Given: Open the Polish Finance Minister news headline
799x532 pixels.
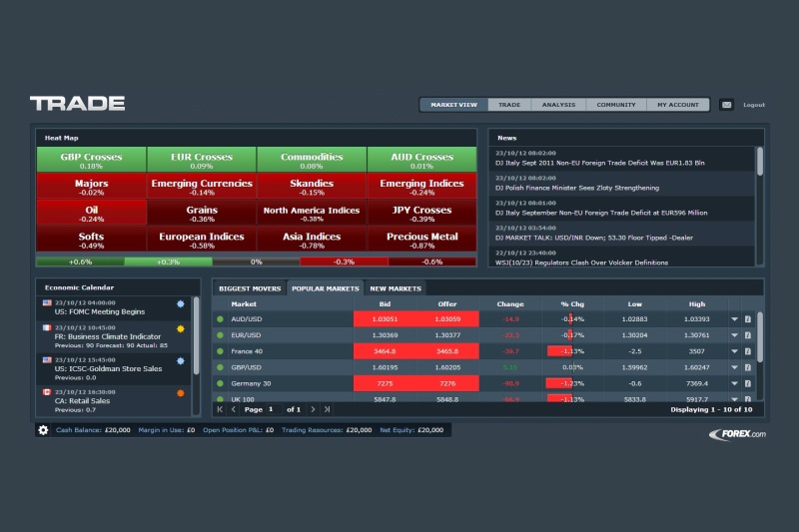Looking at the screenshot, I should click(x=579, y=188).
